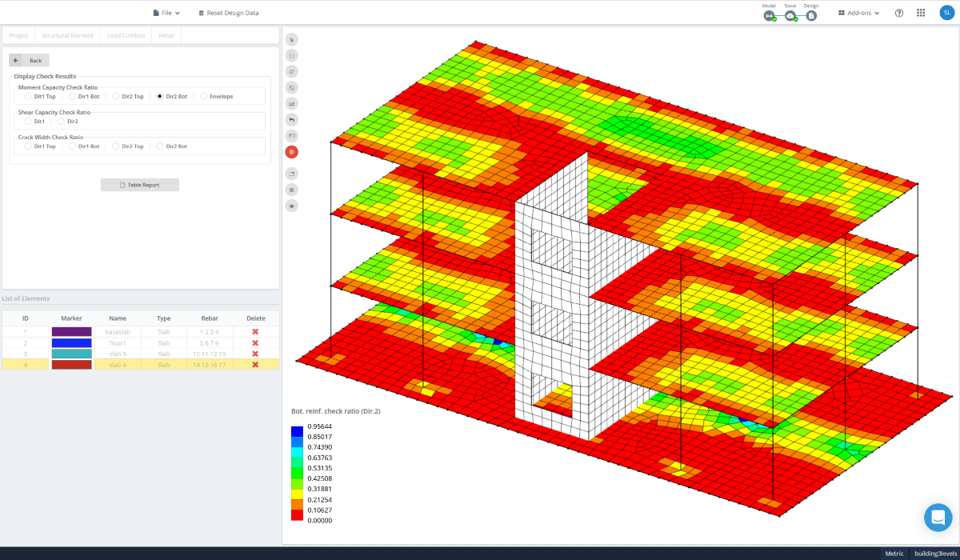Delete slab 4 using its red X
This screenshot has height=560, width=960.
pos(255,364)
